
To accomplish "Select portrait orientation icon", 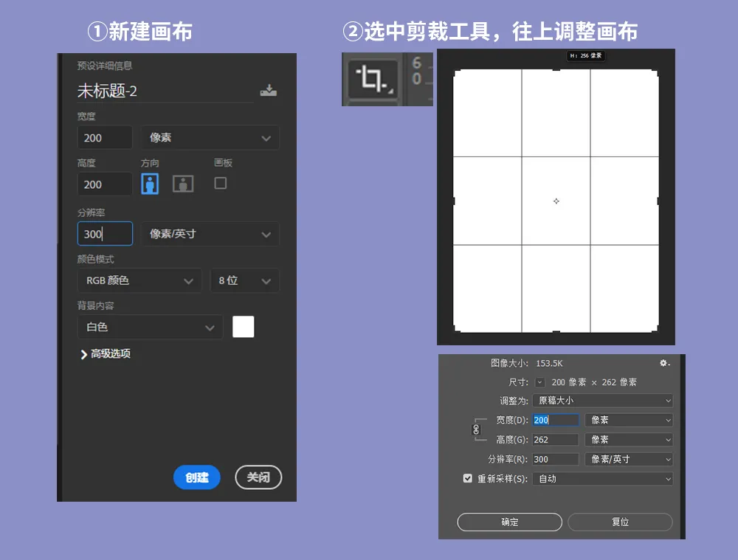I will 150,184.
